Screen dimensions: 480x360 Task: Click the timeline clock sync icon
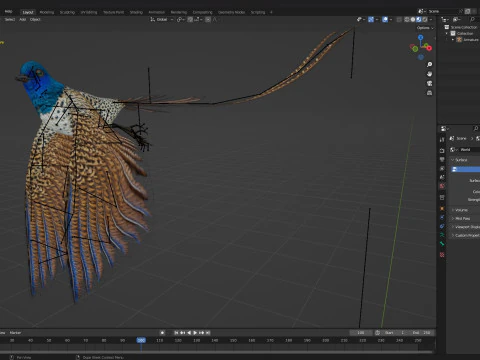pyautogui.click(x=377, y=333)
